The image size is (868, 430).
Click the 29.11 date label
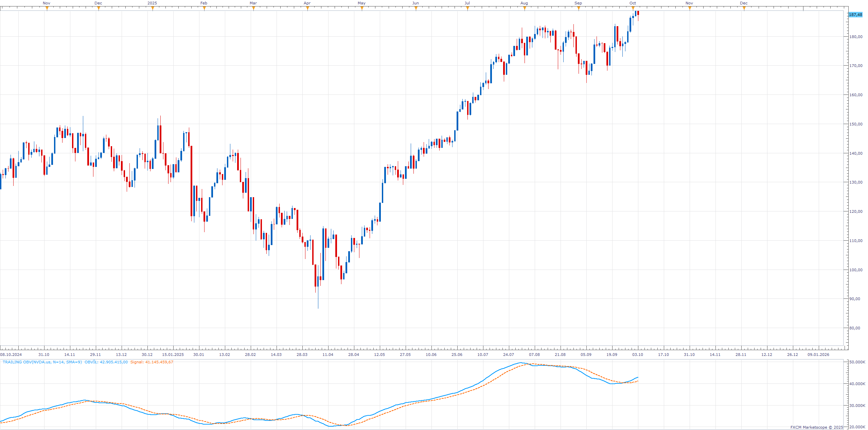click(x=95, y=355)
